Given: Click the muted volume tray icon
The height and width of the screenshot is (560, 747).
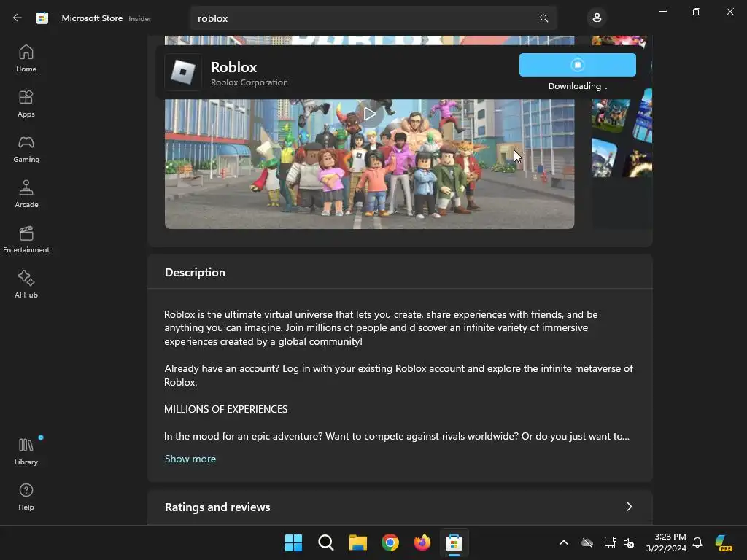Looking at the screenshot, I should click(629, 542).
